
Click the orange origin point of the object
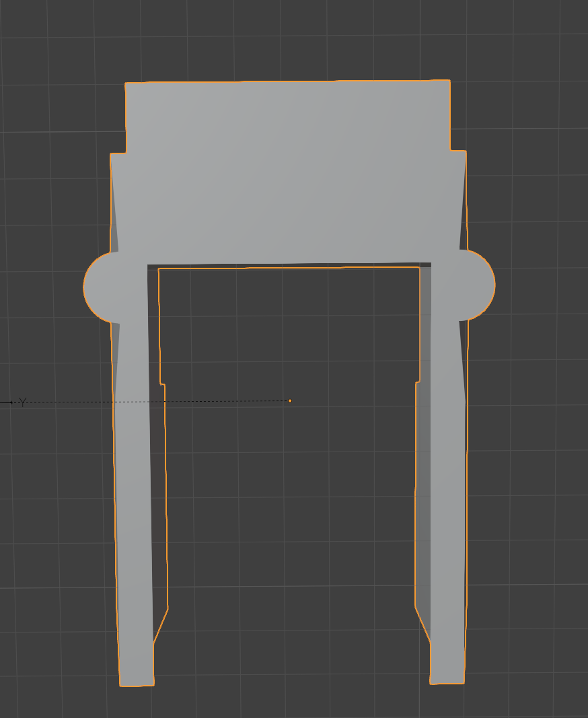pos(290,400)
